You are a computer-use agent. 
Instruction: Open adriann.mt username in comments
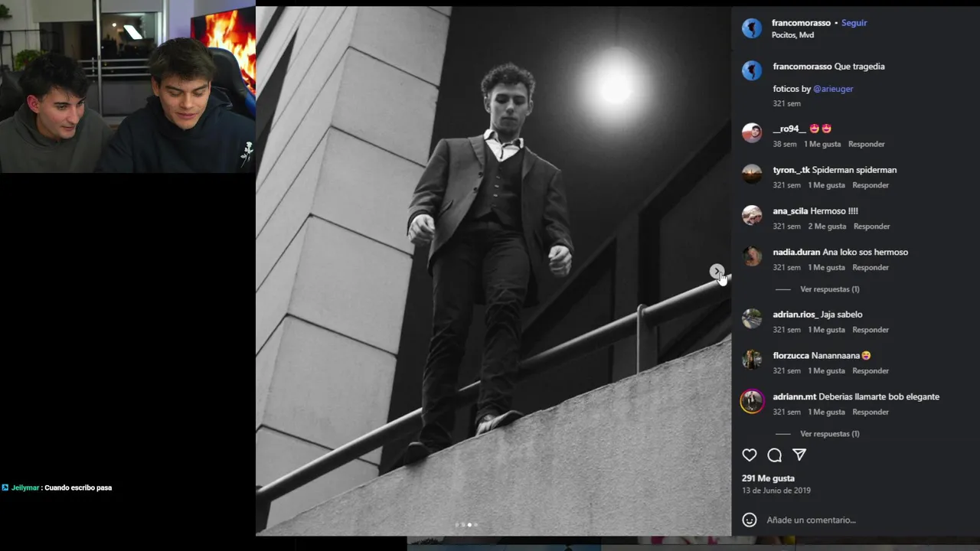click(x=794, y=397)
